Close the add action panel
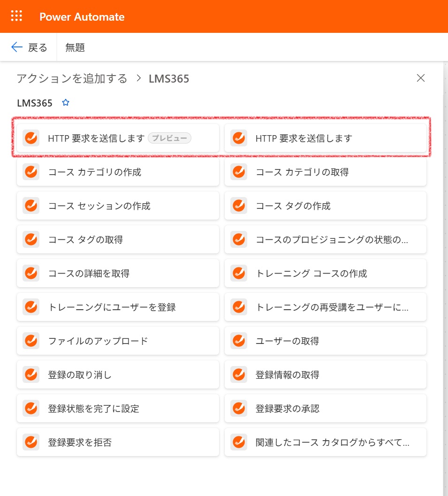 [x=421, y=78]
